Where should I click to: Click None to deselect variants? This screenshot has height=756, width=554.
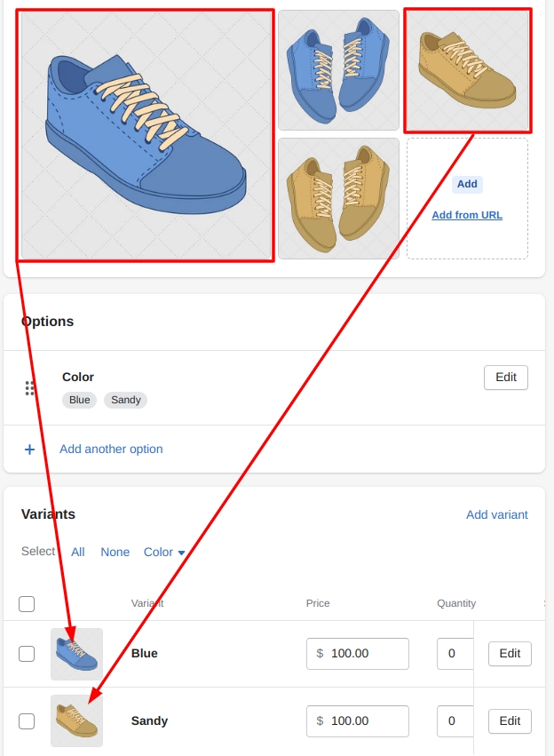(x=115, y=552)
